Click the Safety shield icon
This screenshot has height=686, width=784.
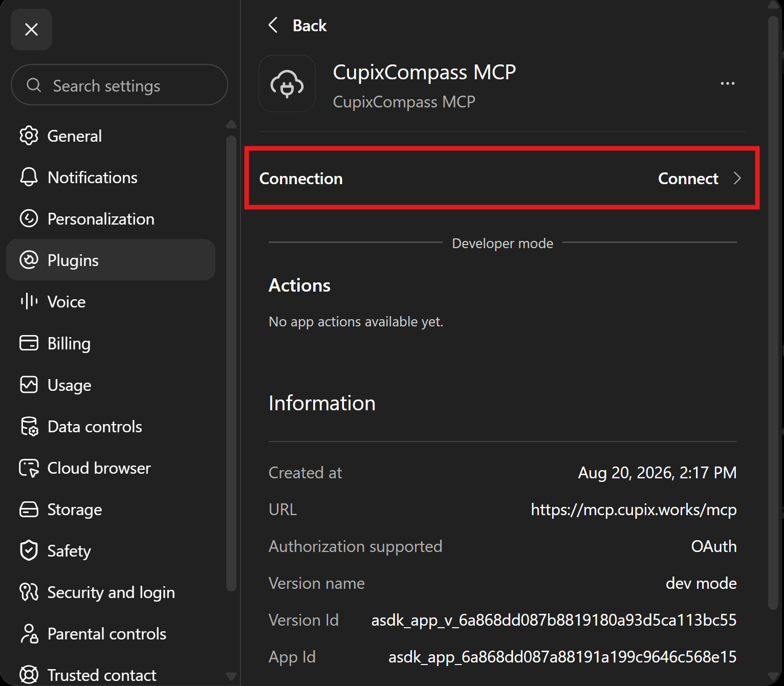29,550
